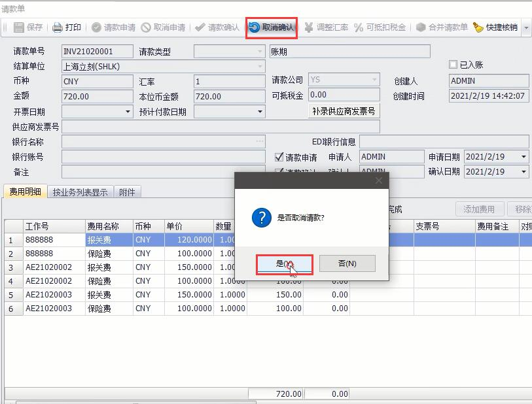Click the Print (打印) printer icon

58,27
